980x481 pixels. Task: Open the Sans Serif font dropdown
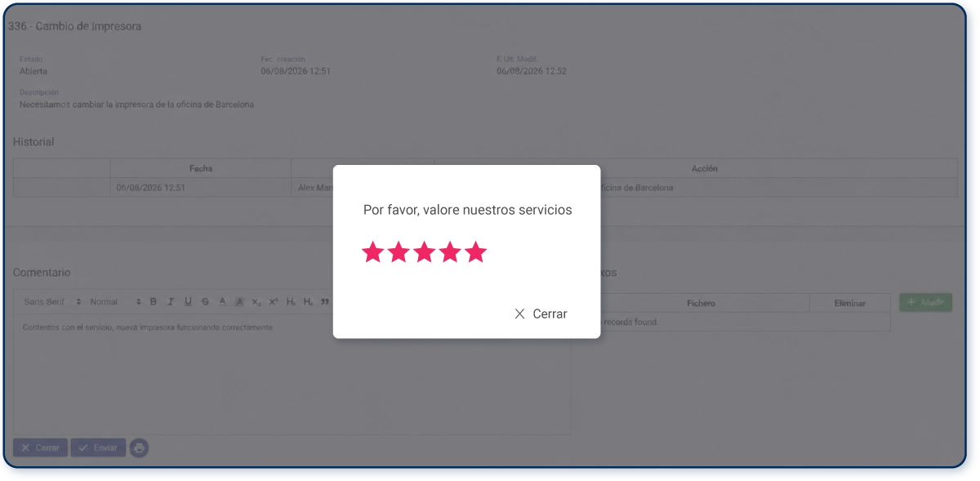(52, 302)
